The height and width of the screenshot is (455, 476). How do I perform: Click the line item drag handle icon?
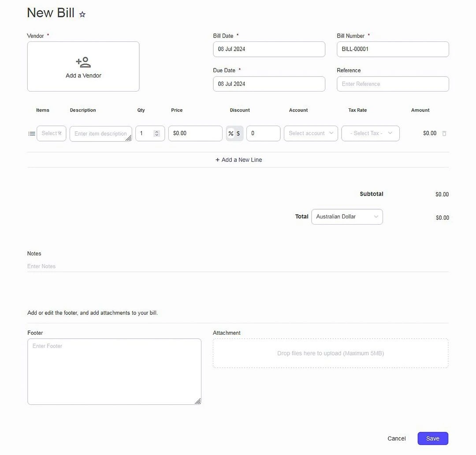pyautogui.click(x=32, y=133)
